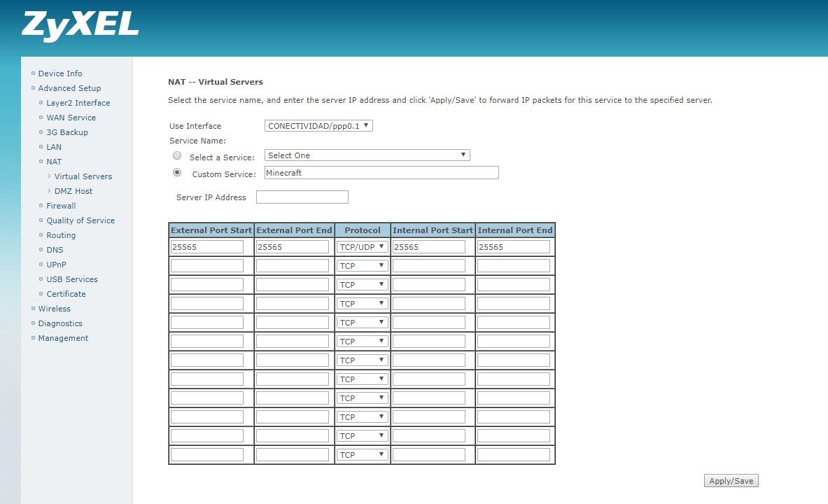Select the 'Select a Service' radio button
Viewport: 828px width, 504px height.
pos(177,156)
